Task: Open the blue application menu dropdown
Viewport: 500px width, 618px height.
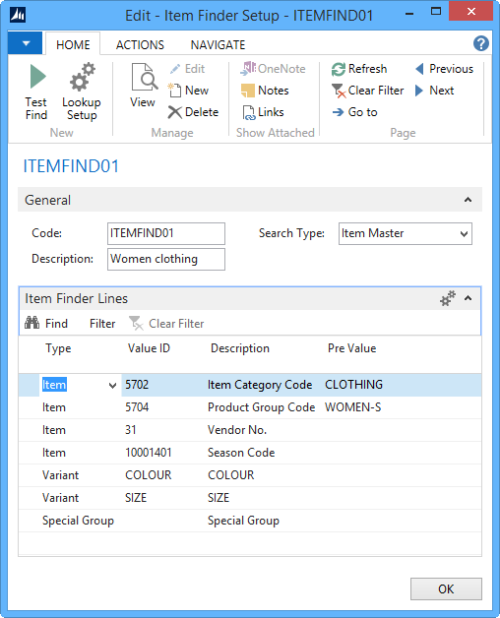Action: (25, 43)
